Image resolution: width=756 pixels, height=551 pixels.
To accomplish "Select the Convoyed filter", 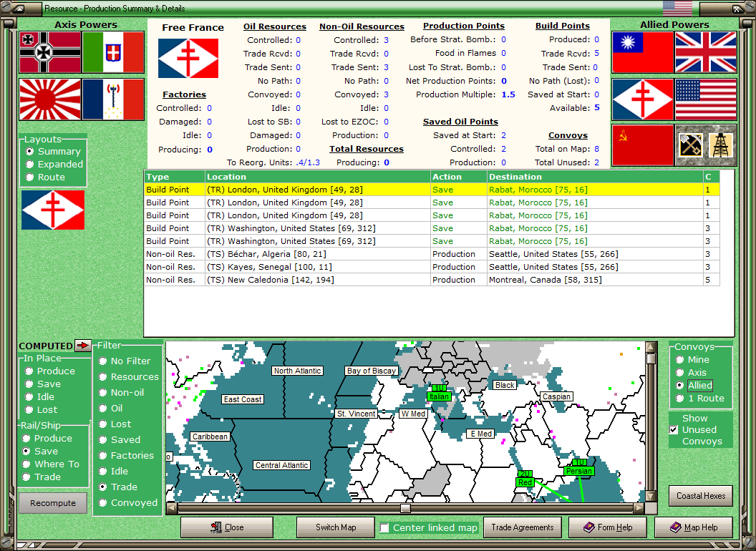I will [x=128, y=503].
